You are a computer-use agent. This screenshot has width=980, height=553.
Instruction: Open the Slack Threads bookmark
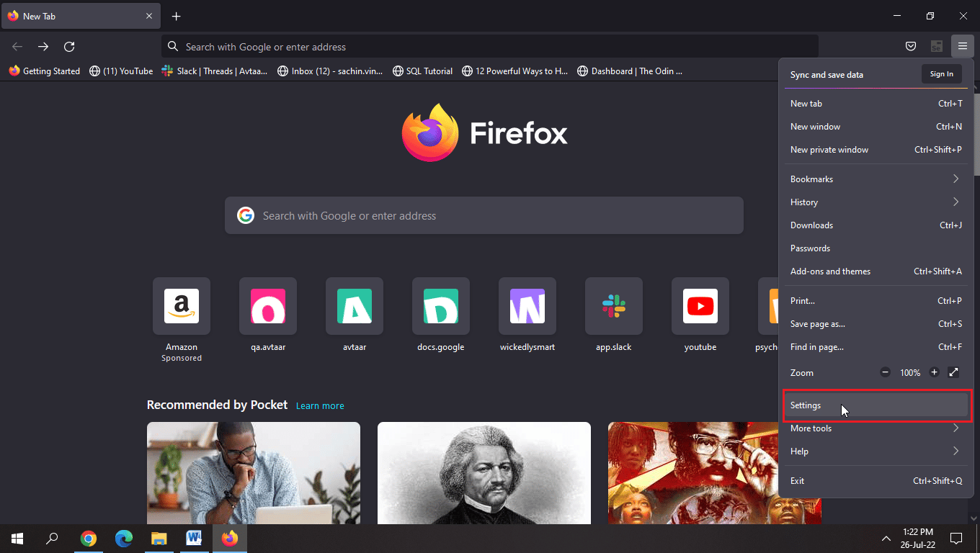[215, 71]
